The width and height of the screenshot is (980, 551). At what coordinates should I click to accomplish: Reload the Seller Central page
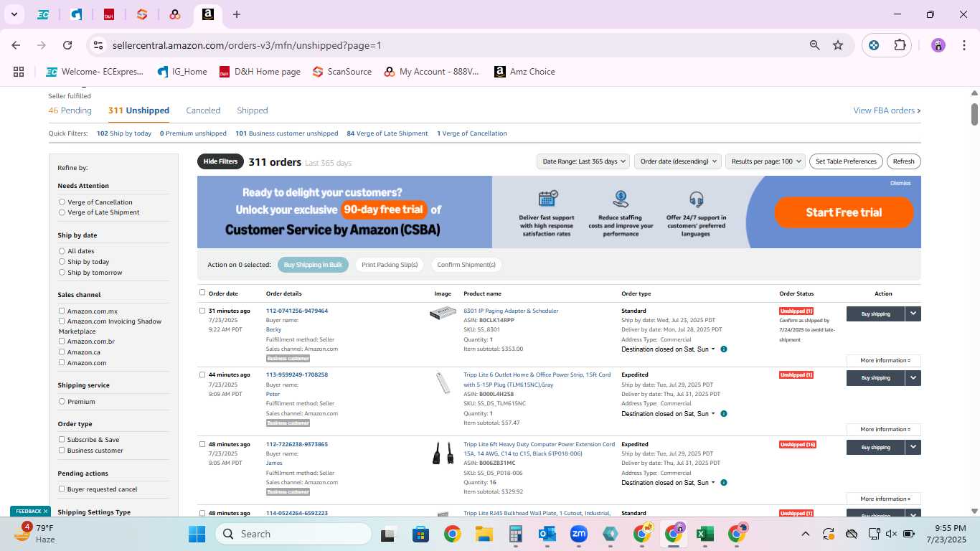click(67, 45)
